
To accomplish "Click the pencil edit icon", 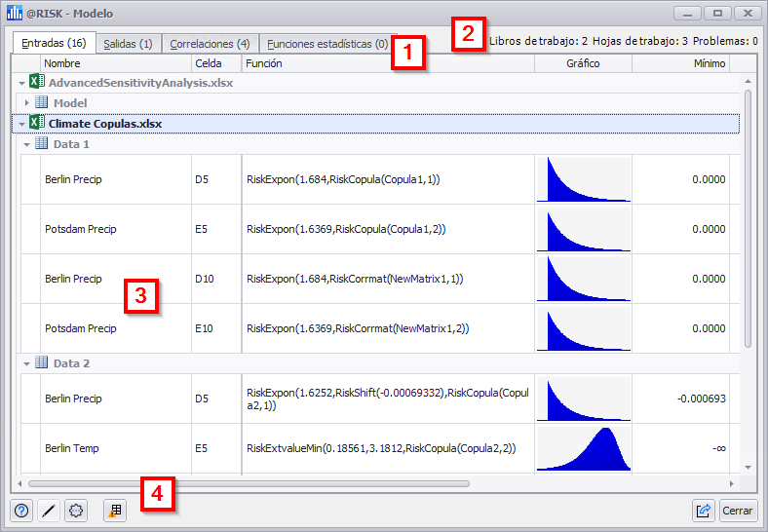I will [49, 510].
